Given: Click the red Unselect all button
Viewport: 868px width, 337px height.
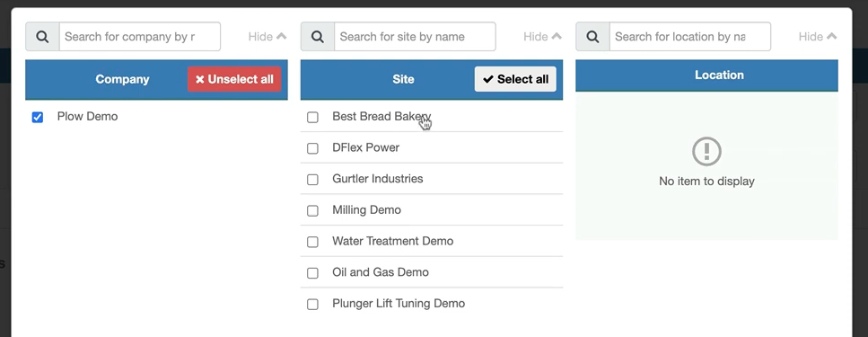Looking at the screenshot, I should 234,79.
